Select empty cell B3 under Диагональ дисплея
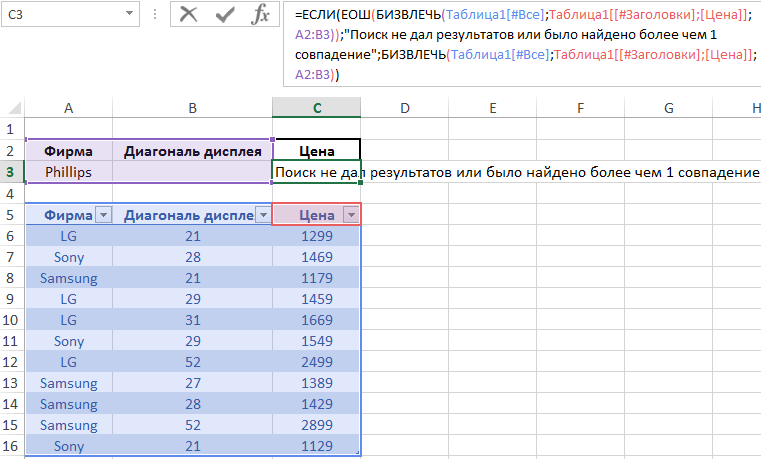Screen dimensions: 761x459 (192, 172)
